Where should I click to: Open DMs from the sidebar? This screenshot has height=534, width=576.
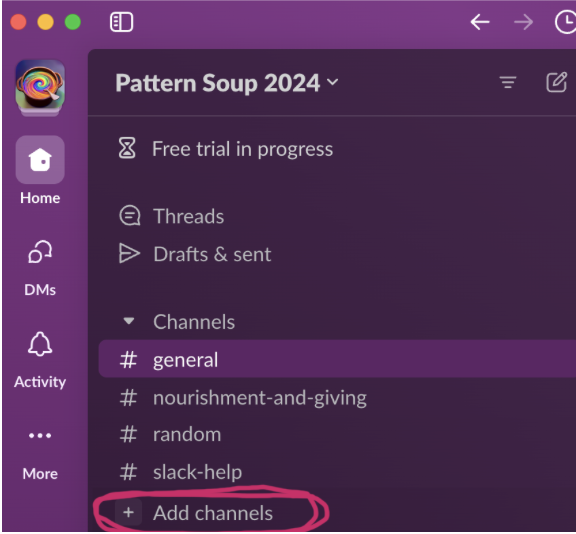click(x=40, y=268)
